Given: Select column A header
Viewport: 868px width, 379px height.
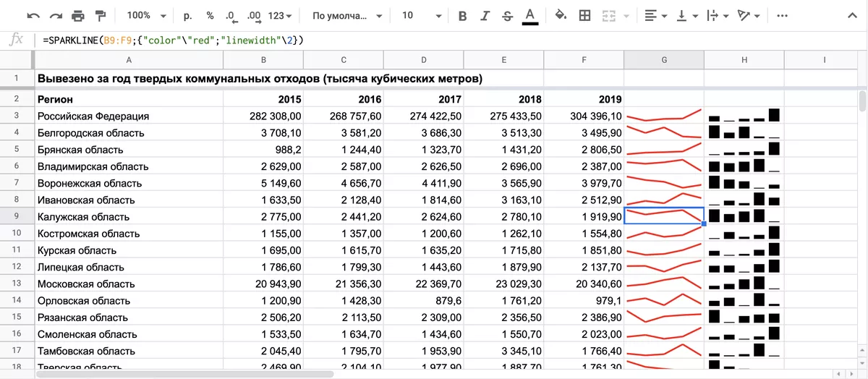Looking at the screenshot, I should (129, 60).
